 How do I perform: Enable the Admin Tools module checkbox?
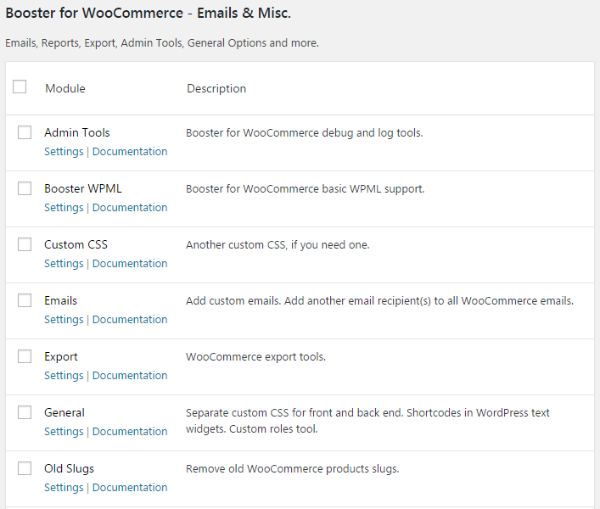(25, 132)
